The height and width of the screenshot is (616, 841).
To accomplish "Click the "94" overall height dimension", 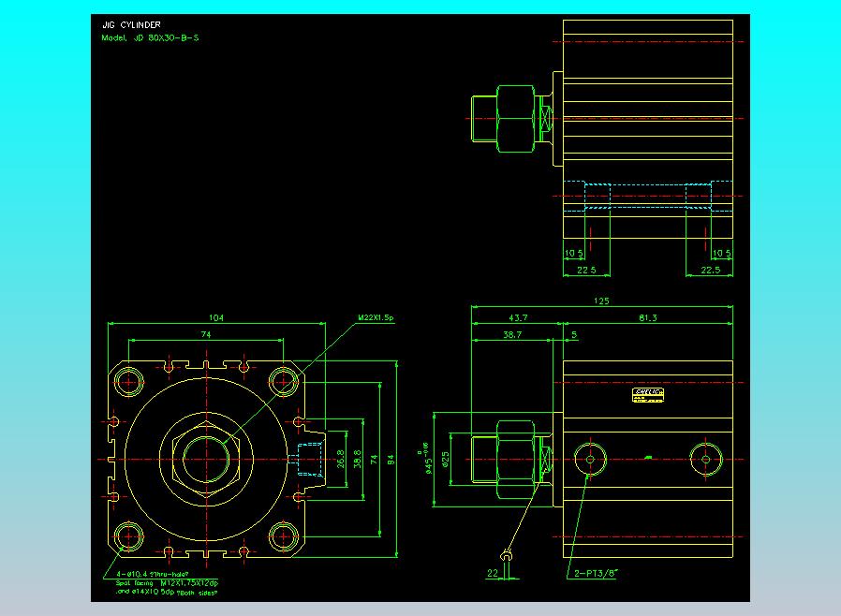I will click(x=391, y=460).
